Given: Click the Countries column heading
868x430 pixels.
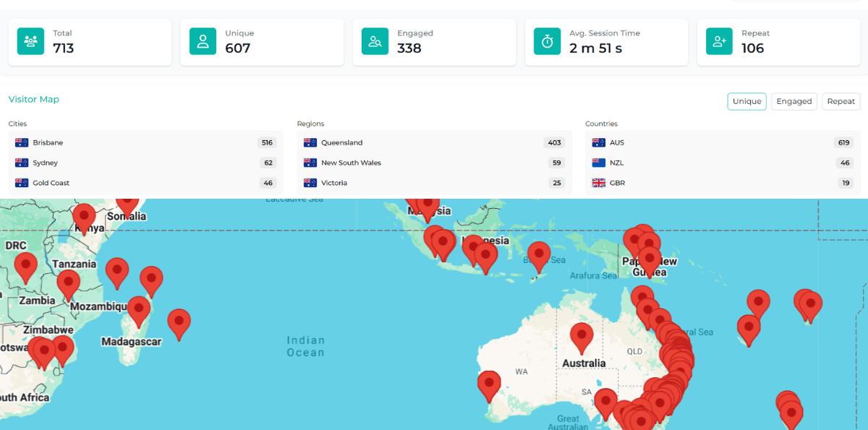Looking at the screenshot, I should coord(602,124).
